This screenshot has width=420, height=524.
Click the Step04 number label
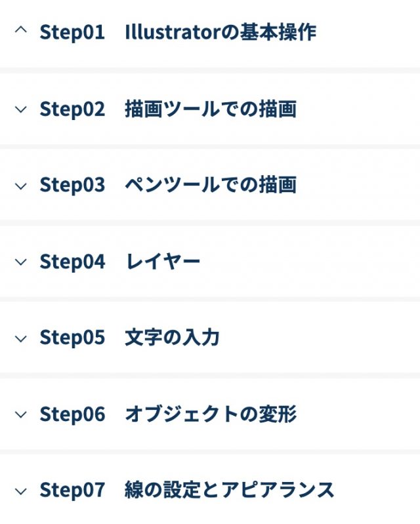(x=72, y=262)
